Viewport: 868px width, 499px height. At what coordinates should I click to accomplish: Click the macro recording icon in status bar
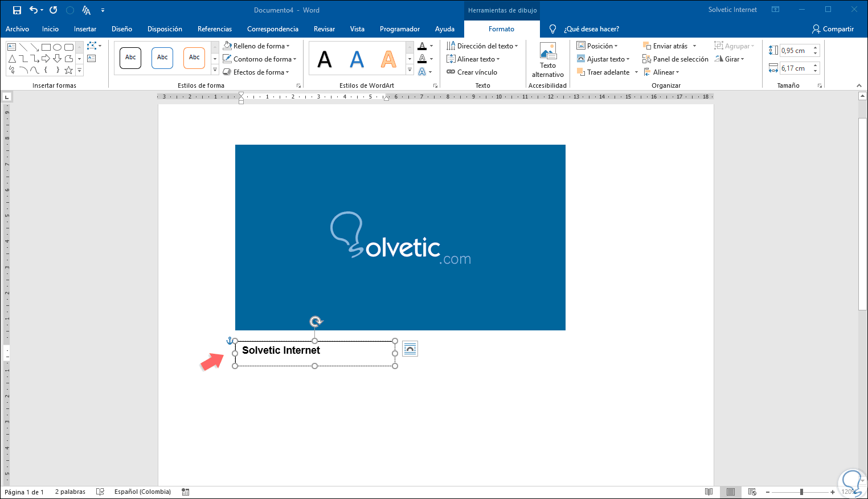click(186, 492)
